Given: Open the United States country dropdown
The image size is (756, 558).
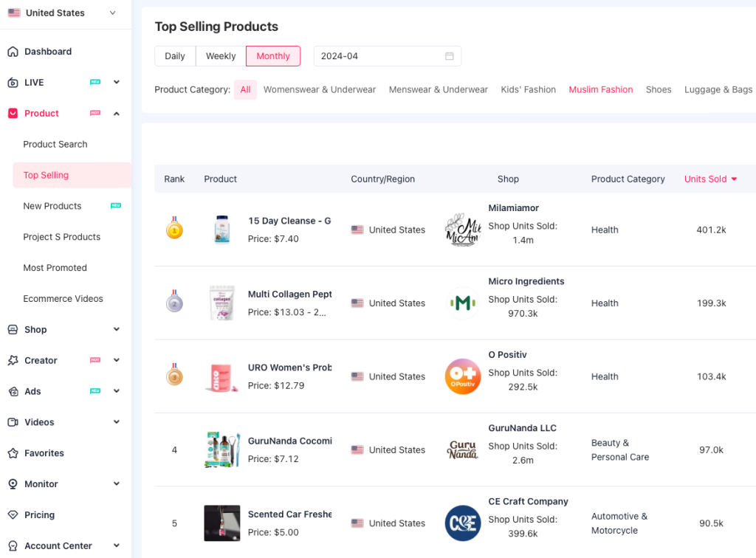Looking at the screenshot, I should click(62, 13).
